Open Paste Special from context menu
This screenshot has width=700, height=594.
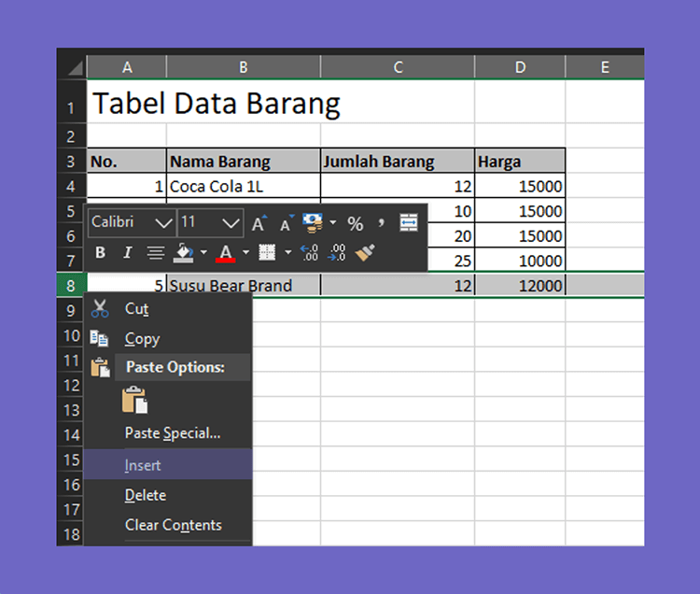(x=168, y=432)
